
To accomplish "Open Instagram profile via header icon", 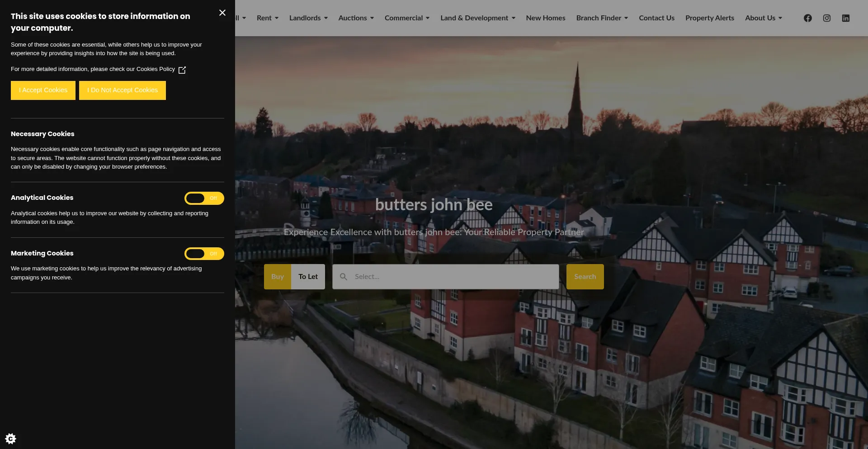I will (x=826, y=18).
